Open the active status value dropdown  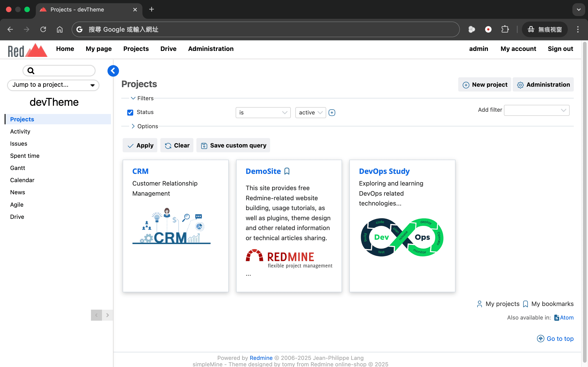(310, 113)
